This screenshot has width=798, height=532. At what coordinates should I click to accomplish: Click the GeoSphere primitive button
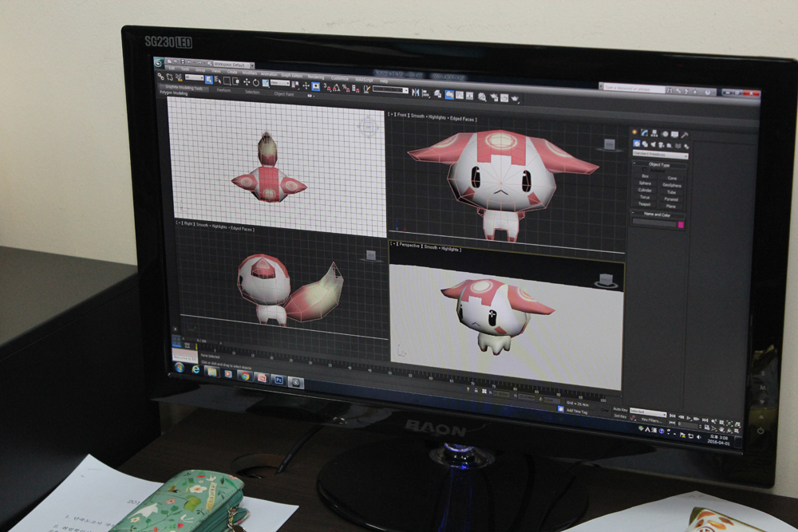pos(672,185)
